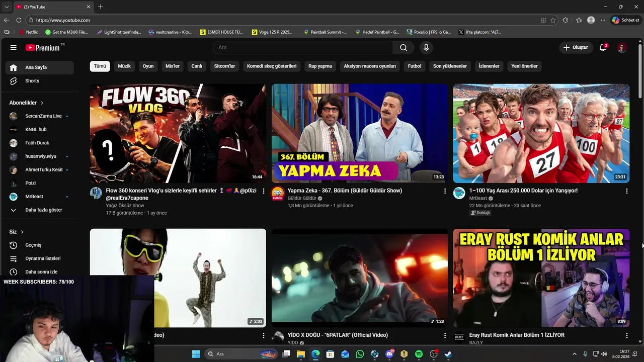Image resolution: width=644 pixels, height=362 pixels.
Task: Open Steam from the taskbar
Action: coord(448,354)
